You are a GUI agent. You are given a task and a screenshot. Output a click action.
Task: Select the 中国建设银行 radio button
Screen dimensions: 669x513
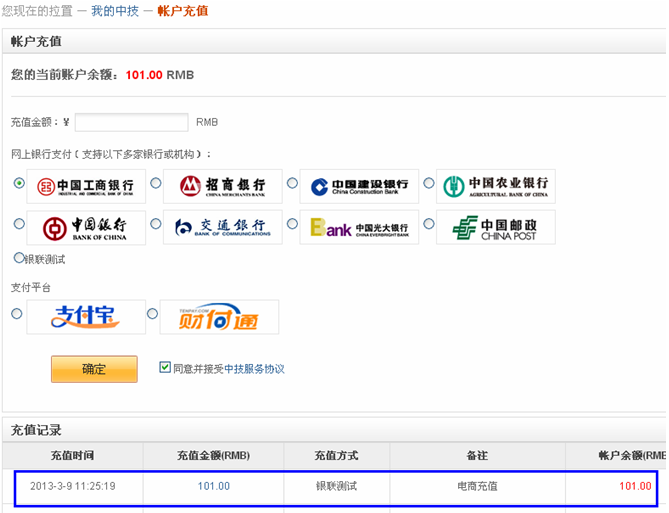tap(292, 183)
